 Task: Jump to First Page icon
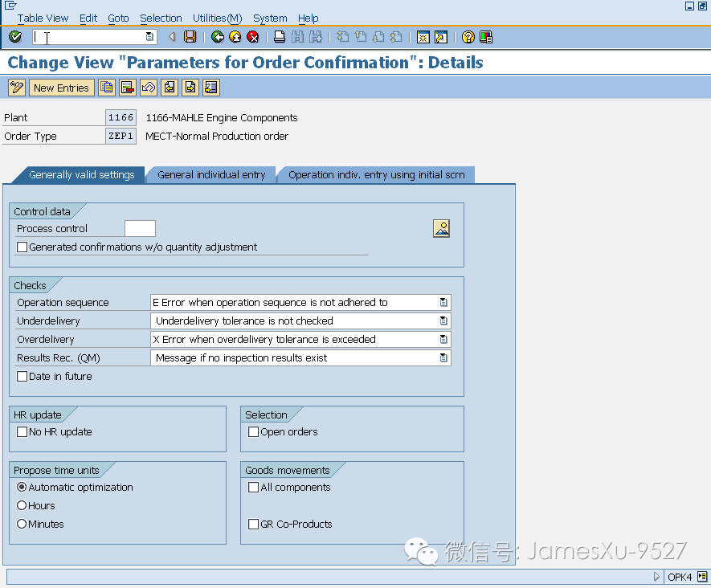343,37
